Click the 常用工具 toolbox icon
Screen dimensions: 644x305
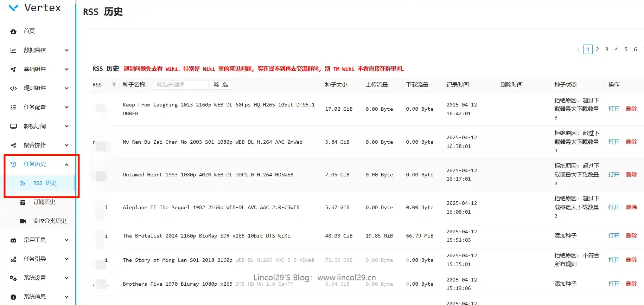(x=13, y=240)
